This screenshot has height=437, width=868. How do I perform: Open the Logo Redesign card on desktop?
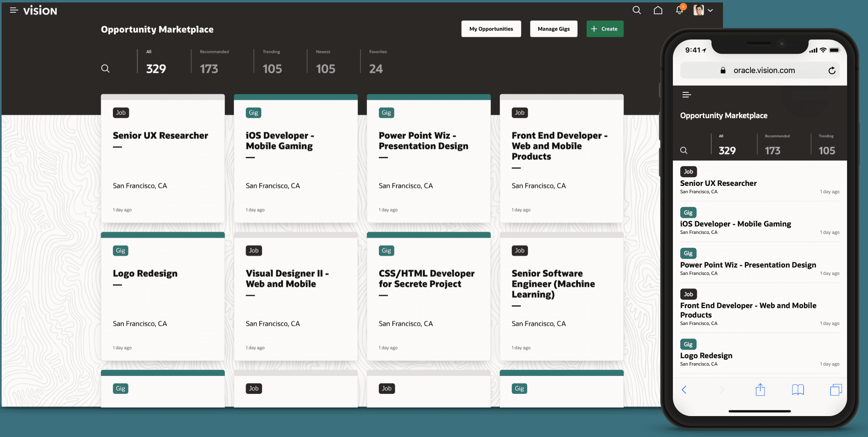click(163, 297)
